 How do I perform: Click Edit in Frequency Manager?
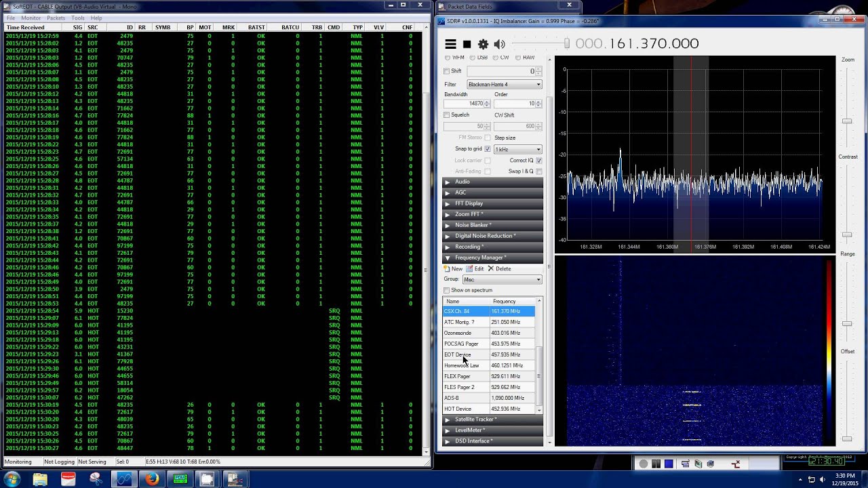pos(475,269)
